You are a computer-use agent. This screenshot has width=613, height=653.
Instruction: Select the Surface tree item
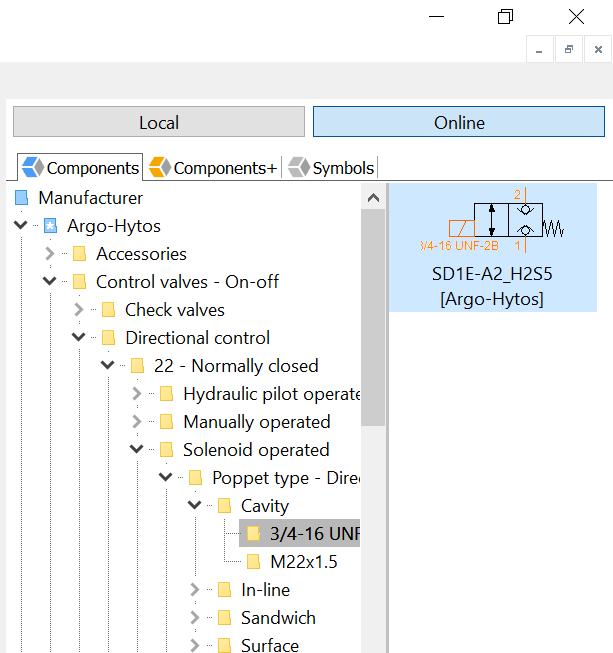(269, 645)
